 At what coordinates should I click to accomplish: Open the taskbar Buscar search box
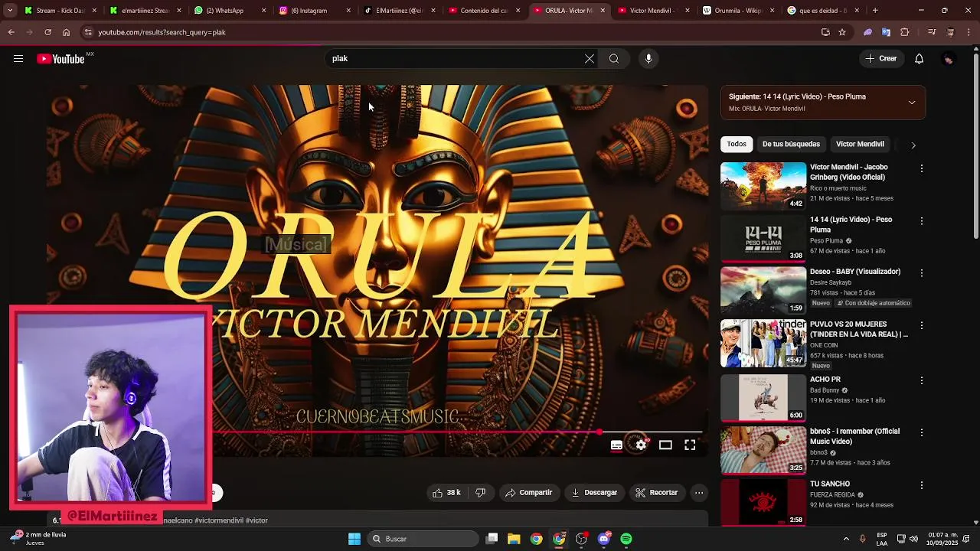click(423, 539)
